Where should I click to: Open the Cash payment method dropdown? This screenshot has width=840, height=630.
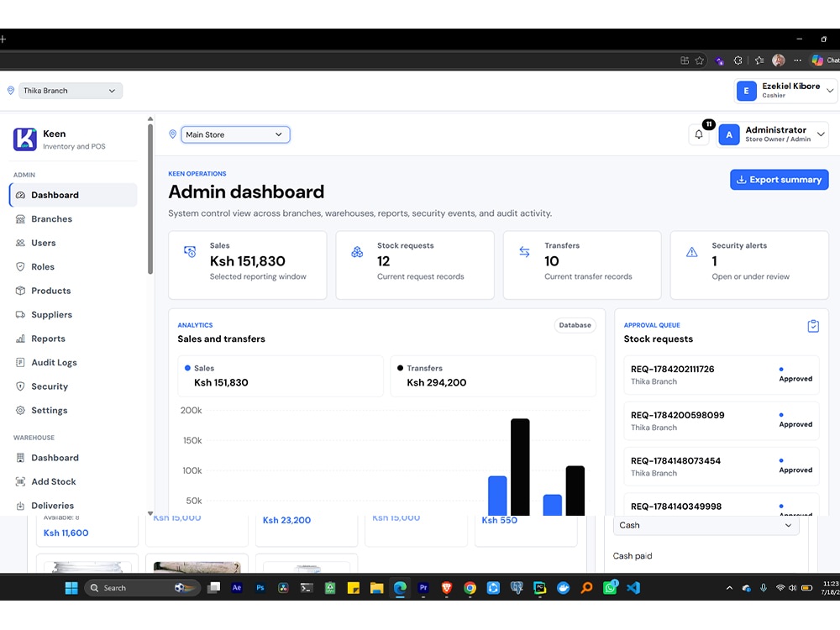click(706, 526)
